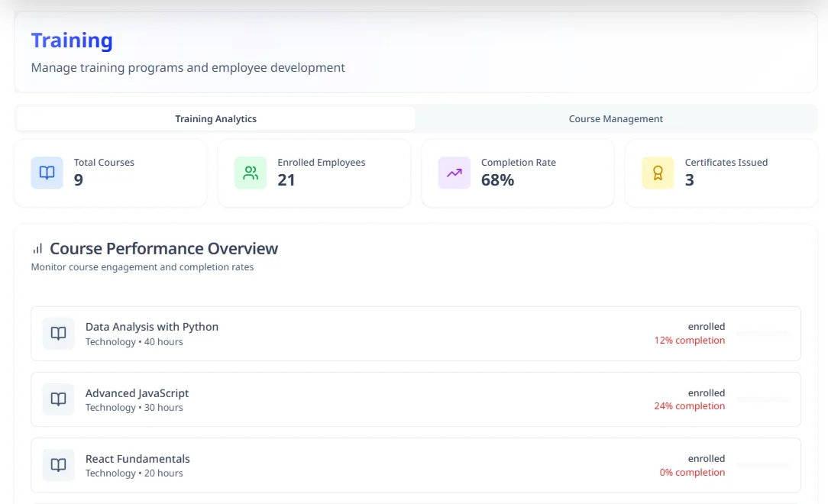The width and height of the screenshot is (828, 504).
Task: Click the Enrolled Employees value 21
Action: tap(286, 180)
